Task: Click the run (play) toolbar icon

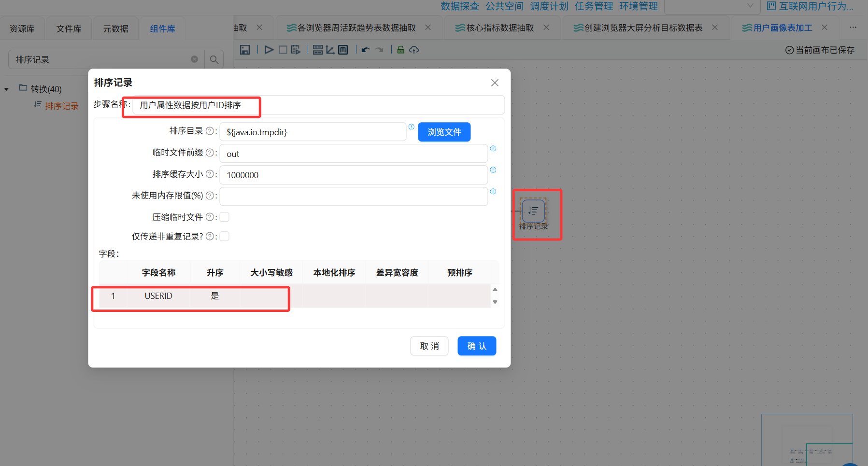Action: [269, 50]
